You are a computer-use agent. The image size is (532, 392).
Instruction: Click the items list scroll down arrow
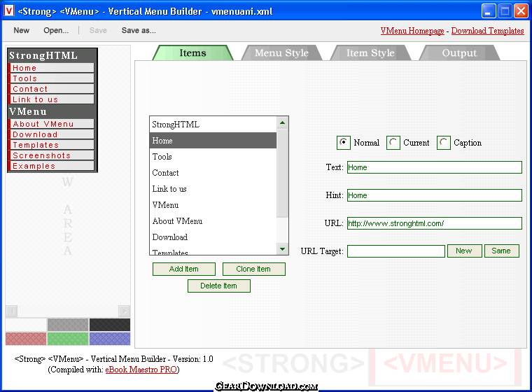tap(282, 249)
